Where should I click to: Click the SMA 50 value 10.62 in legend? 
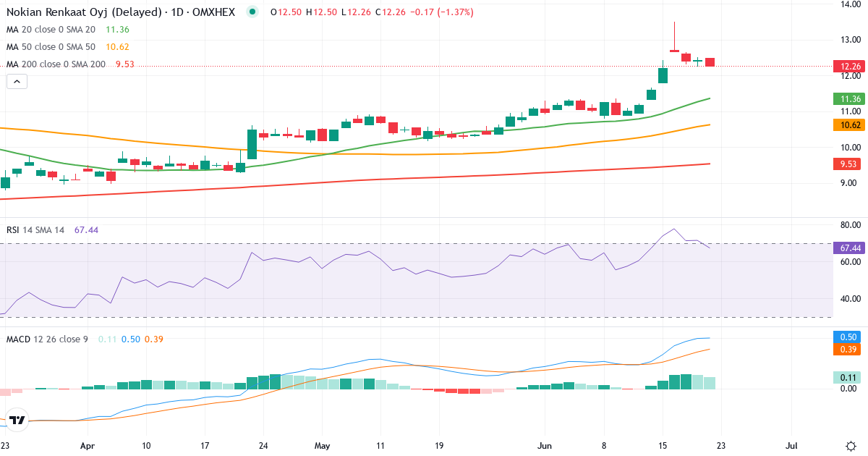point(117,47)
